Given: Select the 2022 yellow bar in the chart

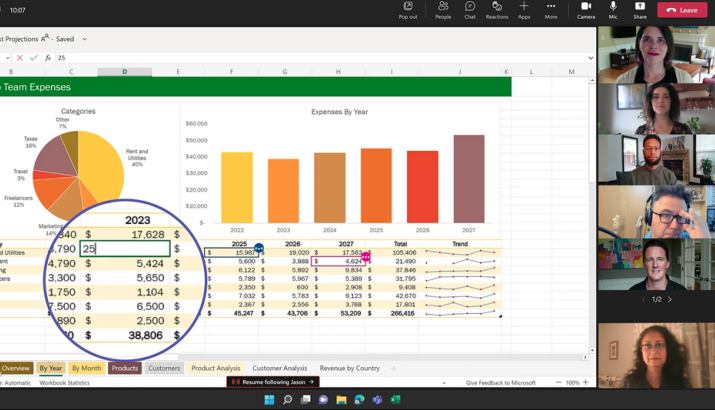Looking at the screenshot, I should tap(237, 187).
